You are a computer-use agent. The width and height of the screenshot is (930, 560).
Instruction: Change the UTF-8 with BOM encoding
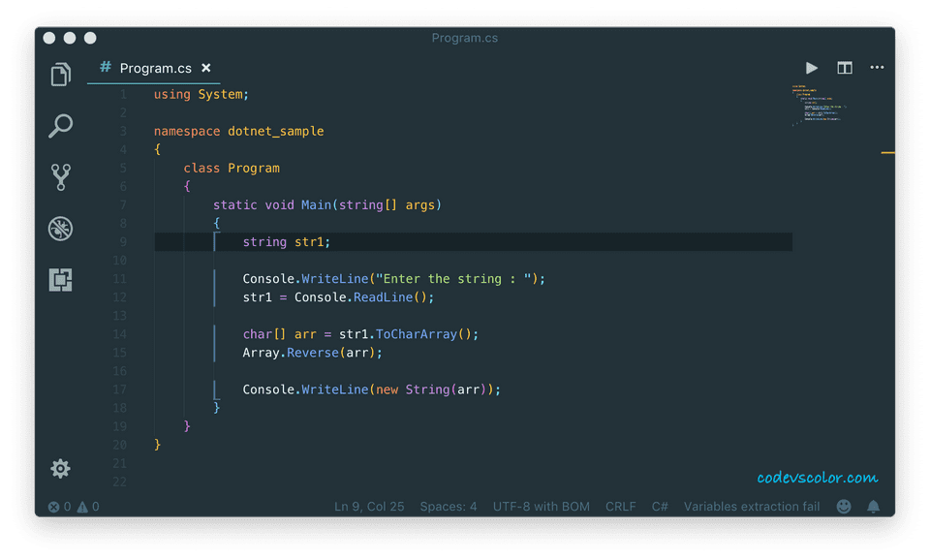tap(541, 506)
